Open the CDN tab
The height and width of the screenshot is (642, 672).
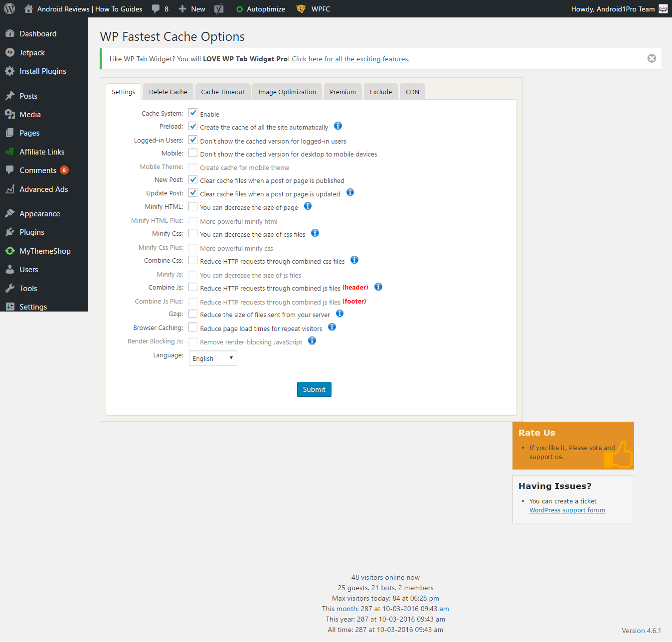click(x=412, y=92)
